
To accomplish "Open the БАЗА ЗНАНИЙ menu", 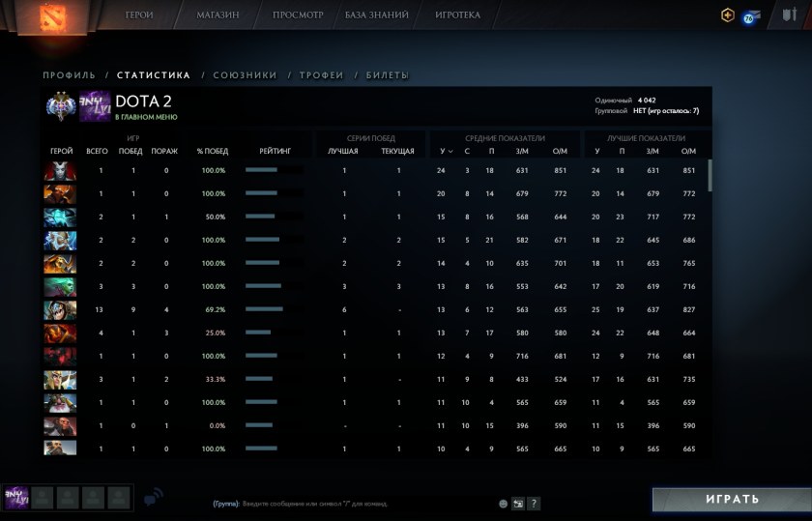I will coord(376,15).
